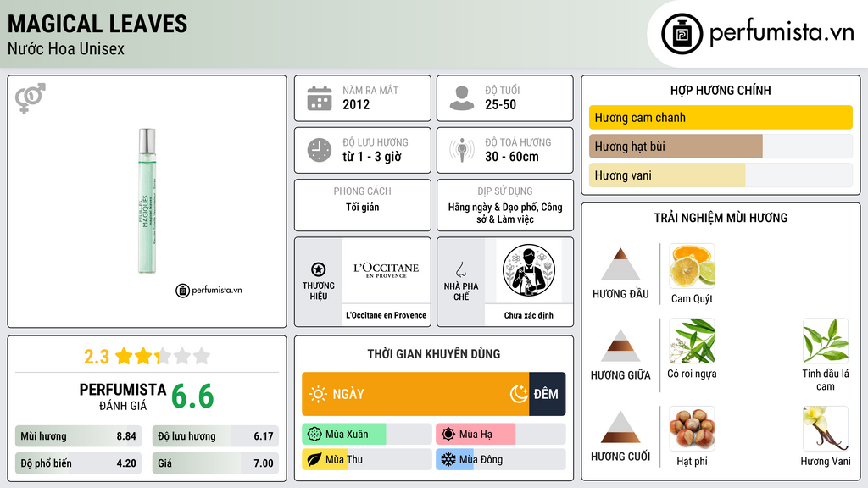
Task: Click the Hương hạt bùi accord bar
Action: tap(721, 146)
